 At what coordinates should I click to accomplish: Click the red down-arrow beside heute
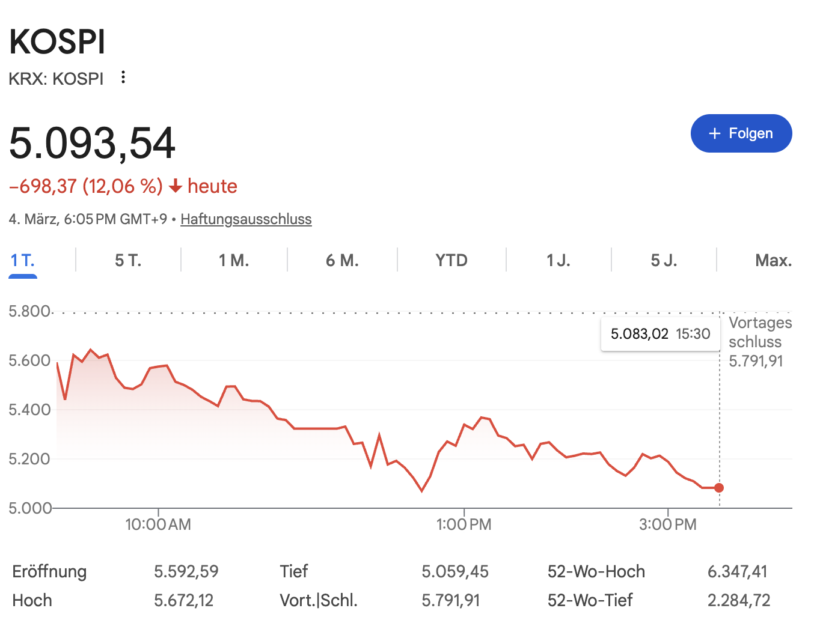[x=176, y=187]
